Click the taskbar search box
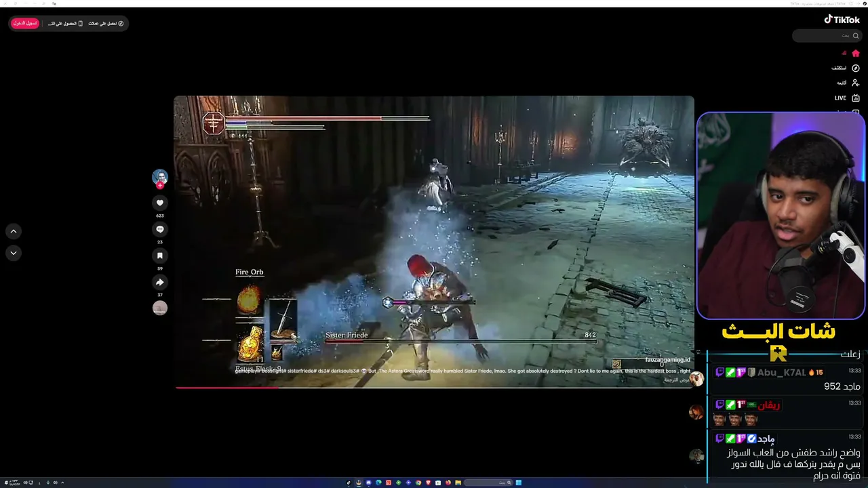Screen dimensions: 868x488 pyautogui.click(x=487, y=483)
